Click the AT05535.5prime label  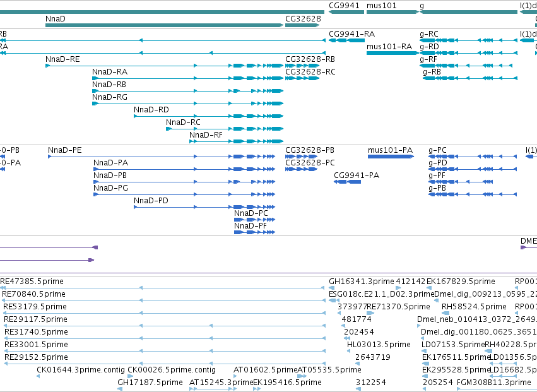click(x=329, y=370)
